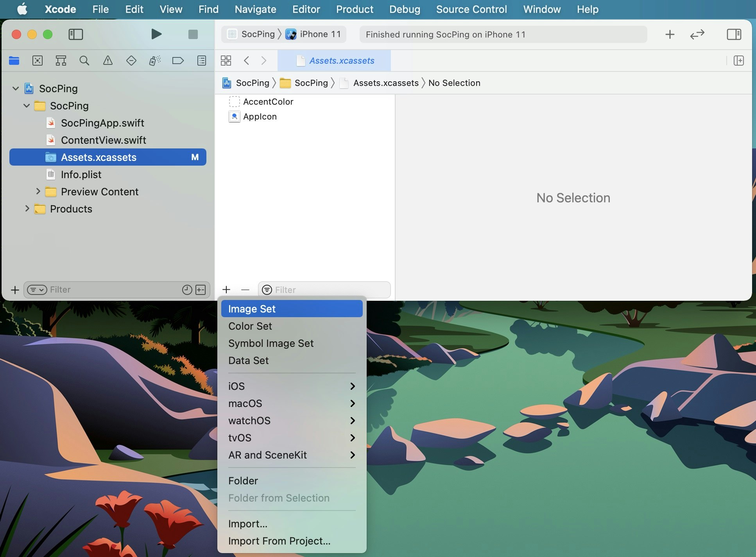
Task: Stop the running scheme
Action: (193, 34)
